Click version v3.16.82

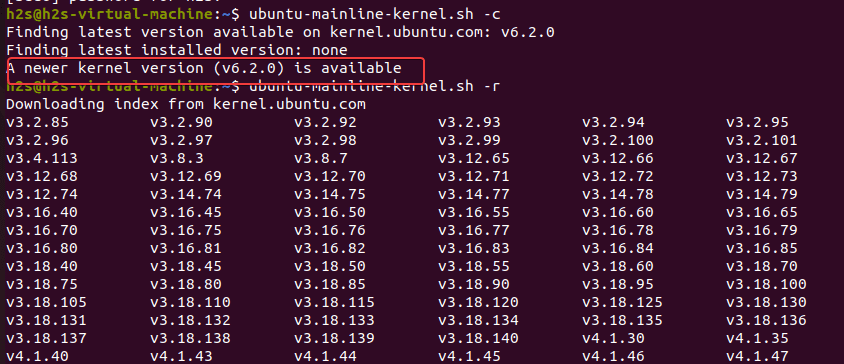coord(330,249)
